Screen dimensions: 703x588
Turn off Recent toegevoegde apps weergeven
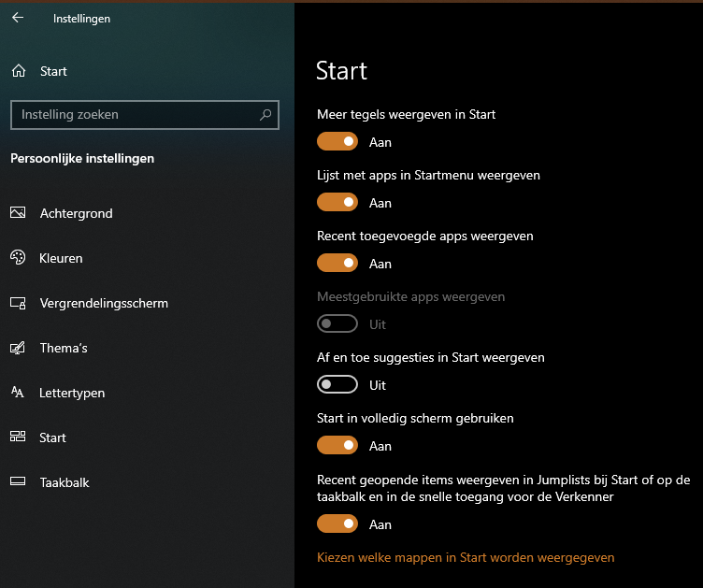[337, 264]
